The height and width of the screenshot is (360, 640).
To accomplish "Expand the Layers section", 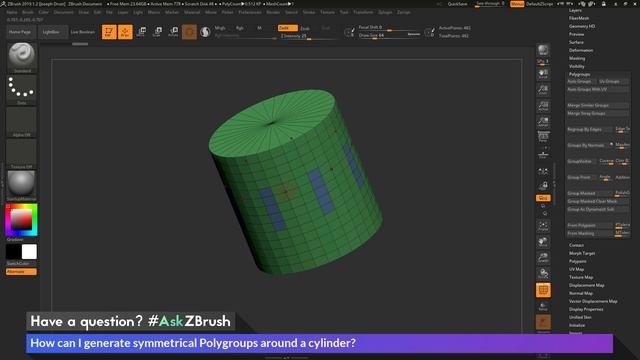I will [575, 10].
